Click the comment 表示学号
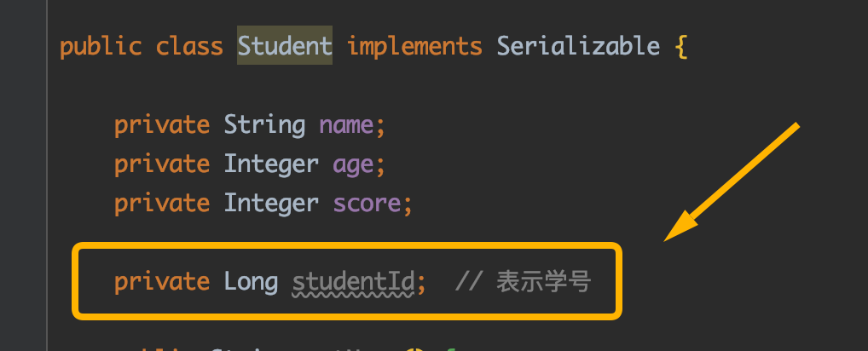The height and width of the screenshot is (351, 868). click(x=544, y=281)
